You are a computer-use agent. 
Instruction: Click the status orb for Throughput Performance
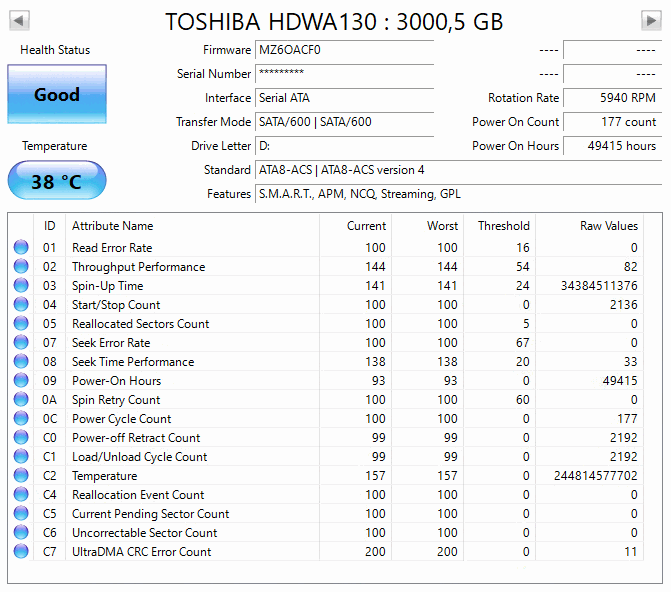[21, 266]
